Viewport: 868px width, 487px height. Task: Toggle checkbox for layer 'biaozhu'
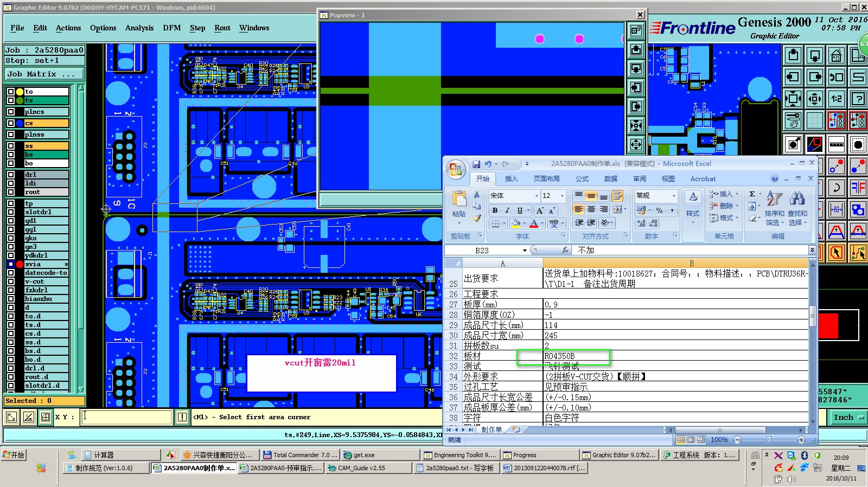[10, 299]
